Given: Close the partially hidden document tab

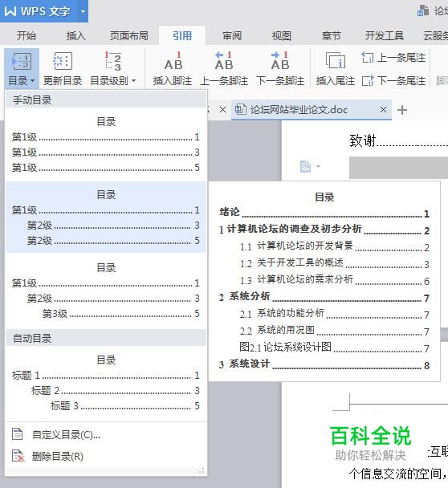Looking at the screenshot, I should (222, 109).
